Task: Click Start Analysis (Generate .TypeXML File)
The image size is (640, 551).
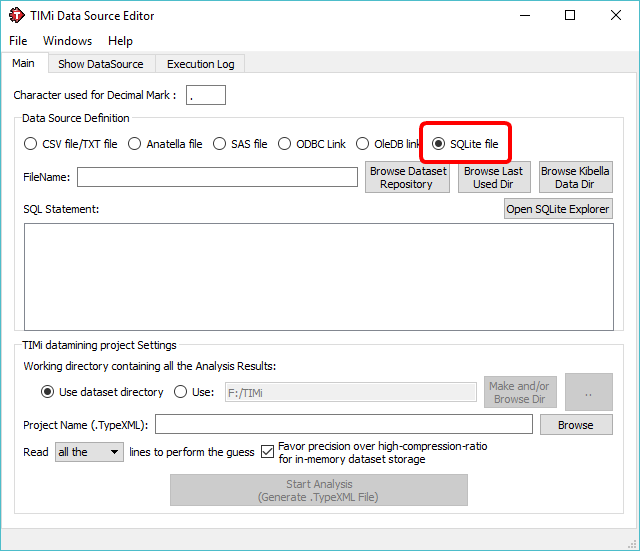Action: [319, 490]
